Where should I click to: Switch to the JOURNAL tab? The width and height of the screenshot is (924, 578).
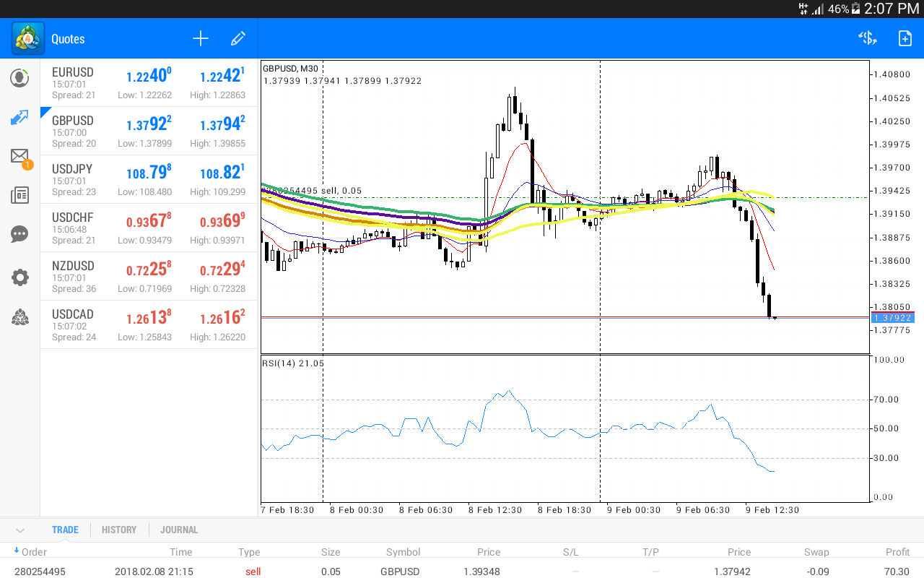179,530
